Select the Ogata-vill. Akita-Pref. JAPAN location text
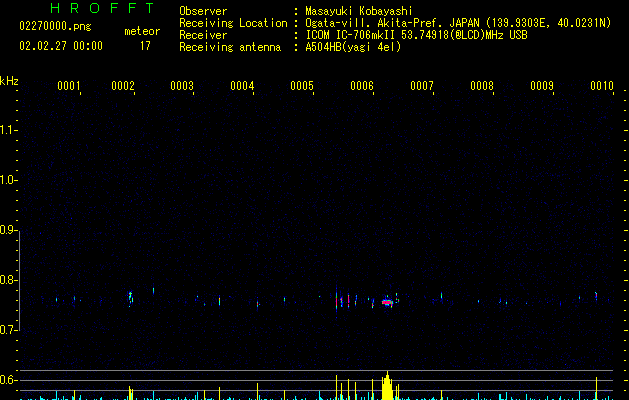Screen dimensions: 629x400 pos(458,23)
